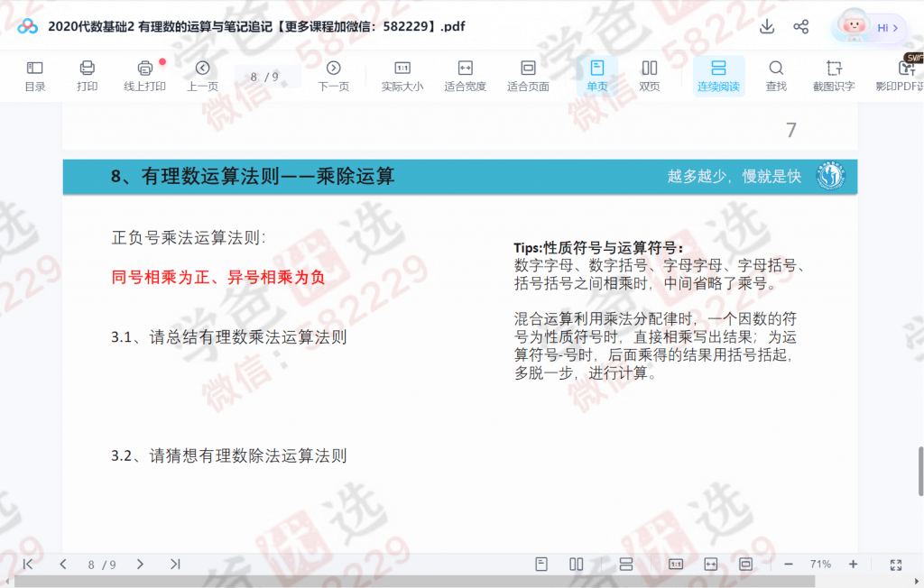Open the Hi assistant avatar button

[869, 26]
